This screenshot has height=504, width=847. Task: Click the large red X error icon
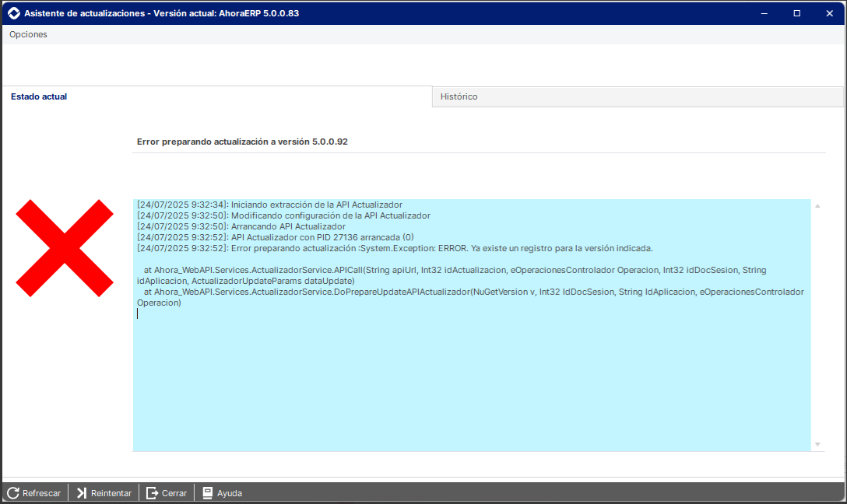(x=65, y=248)
